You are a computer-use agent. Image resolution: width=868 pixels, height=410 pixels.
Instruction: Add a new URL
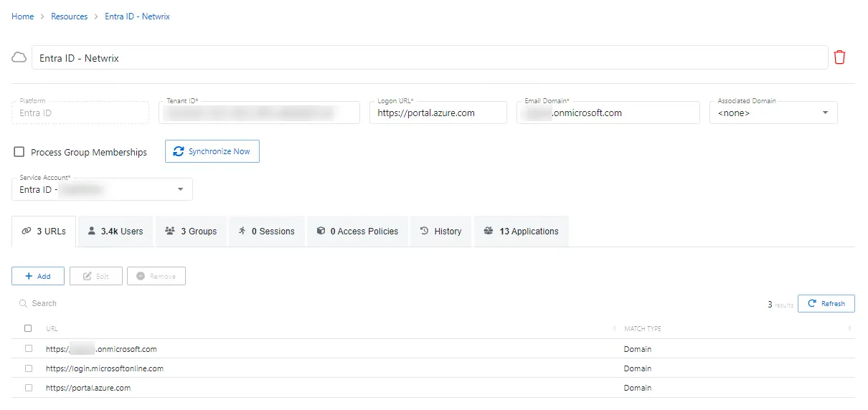point(38,276)
